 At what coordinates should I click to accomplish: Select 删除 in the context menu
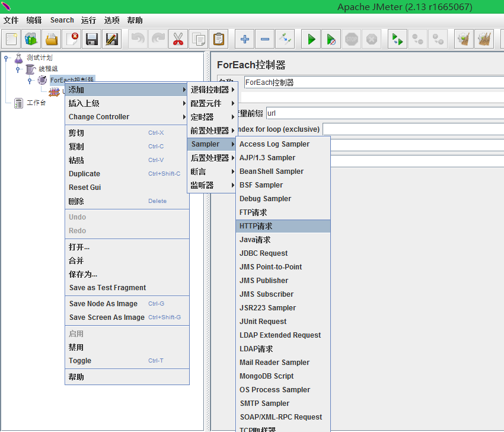[x=127, y=201]
